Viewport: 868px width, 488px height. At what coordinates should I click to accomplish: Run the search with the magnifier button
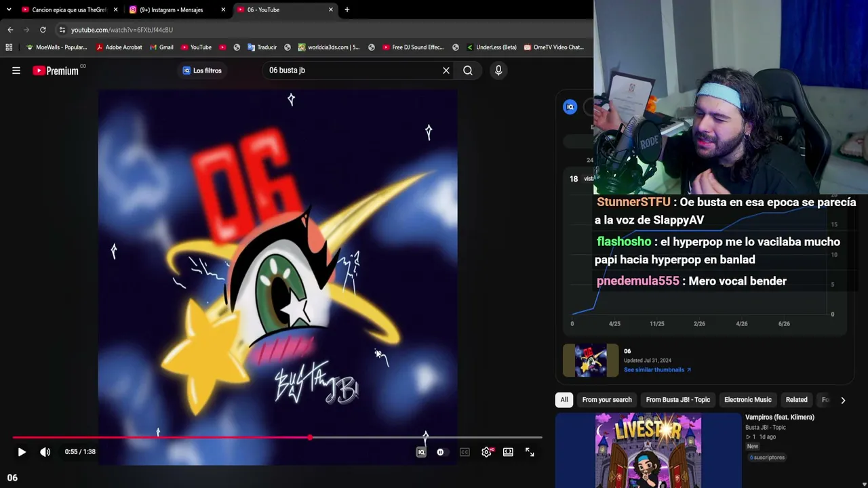click(x=468, y=70)
